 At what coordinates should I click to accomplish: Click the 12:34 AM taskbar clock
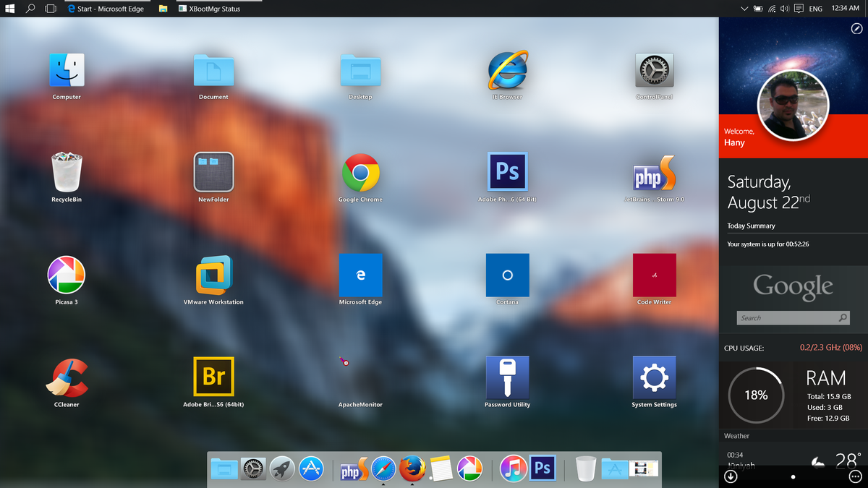(846, 9)
